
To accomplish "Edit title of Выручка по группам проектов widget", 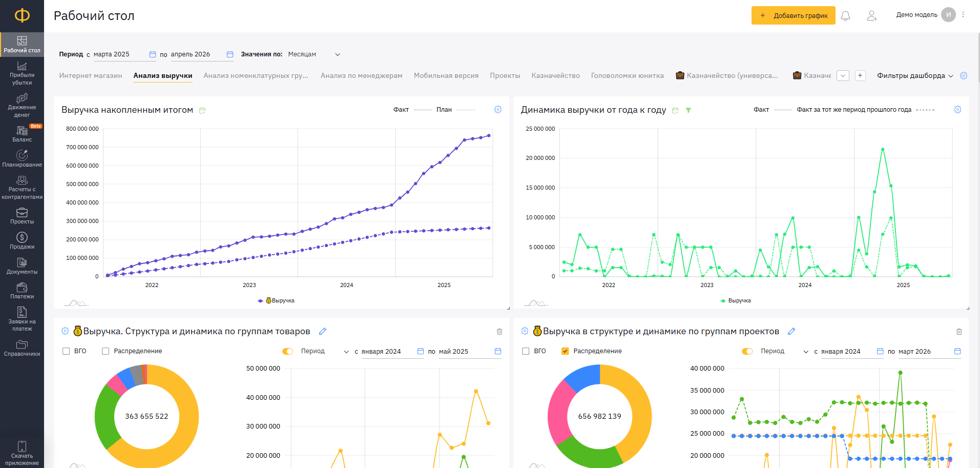I will pyautogui.click(x=791, y=331).
